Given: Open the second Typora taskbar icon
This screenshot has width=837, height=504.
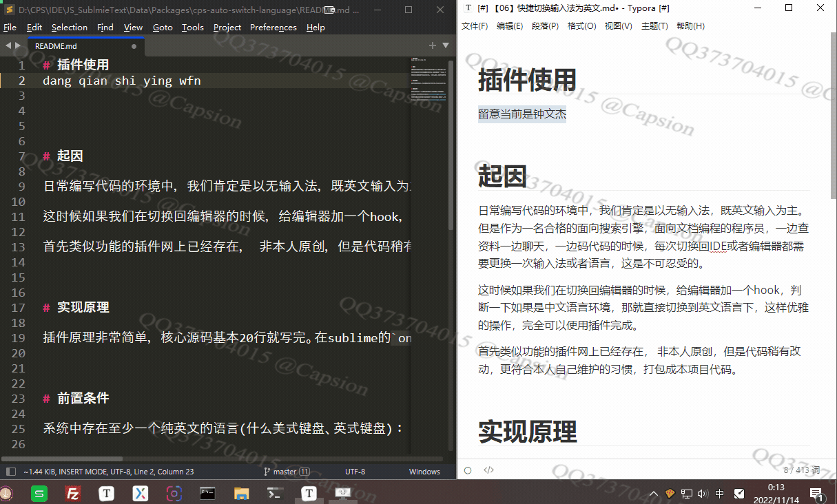Looking at the screenshot, I should point(309,493).
